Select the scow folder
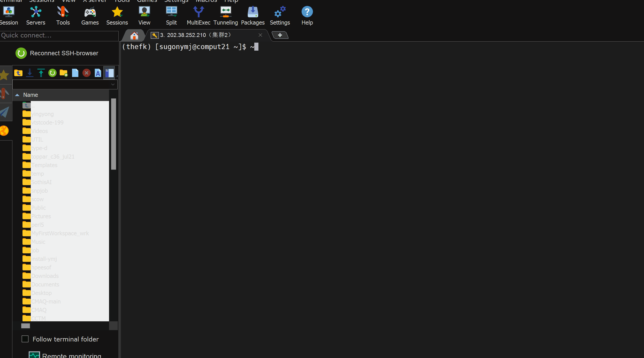This screenshot has height=358, width=644. 33,199
